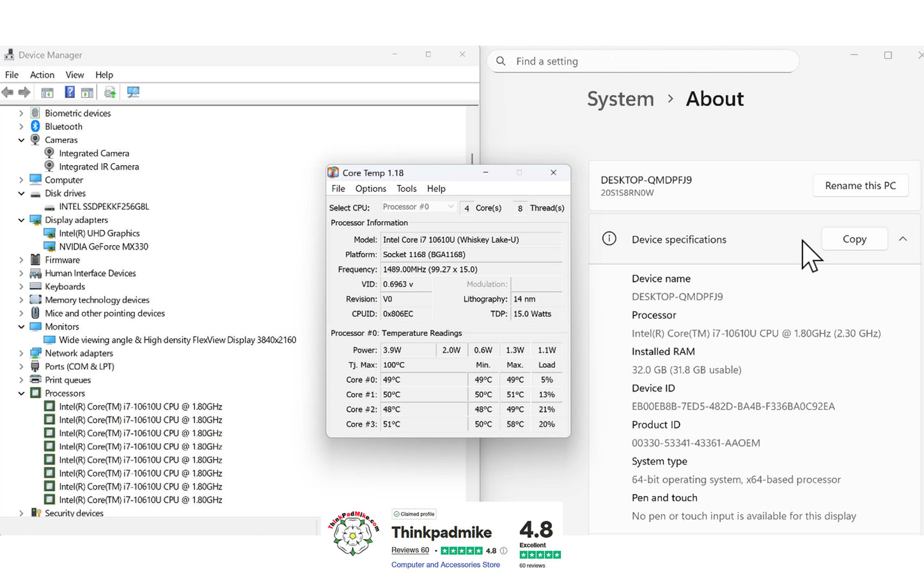This screenshot has height=581, width=924.
Task: Select Integrated IR Camera device
Action: tap(99, 167)
